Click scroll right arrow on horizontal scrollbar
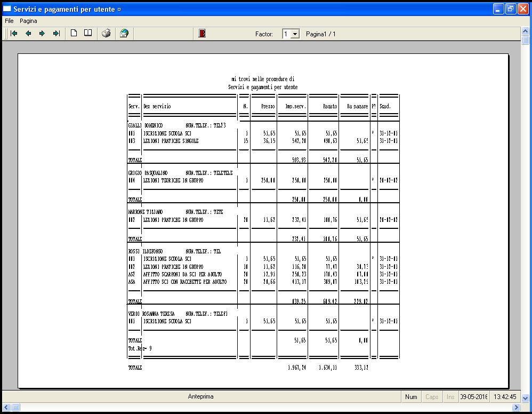Screen dimensions: 532x414 (516, 407)
